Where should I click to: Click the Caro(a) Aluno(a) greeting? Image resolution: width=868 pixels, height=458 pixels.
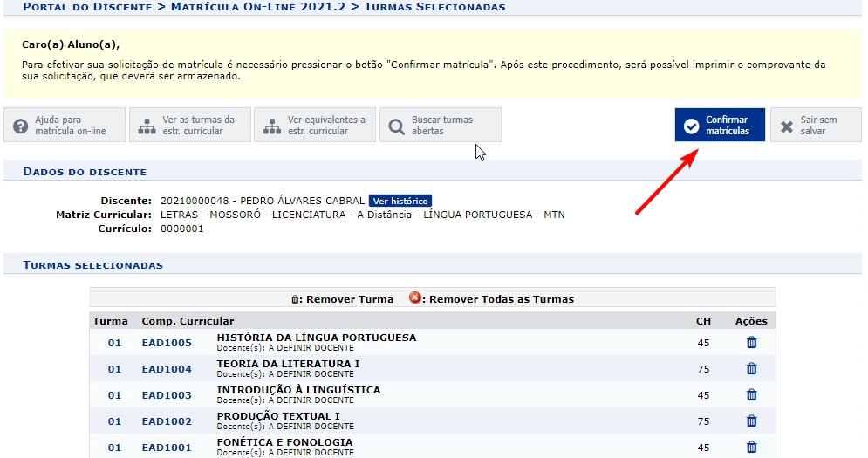71,44
